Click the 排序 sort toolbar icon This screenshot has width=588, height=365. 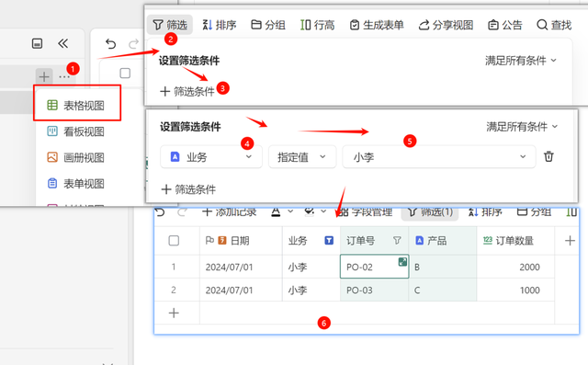coord(219,25)
